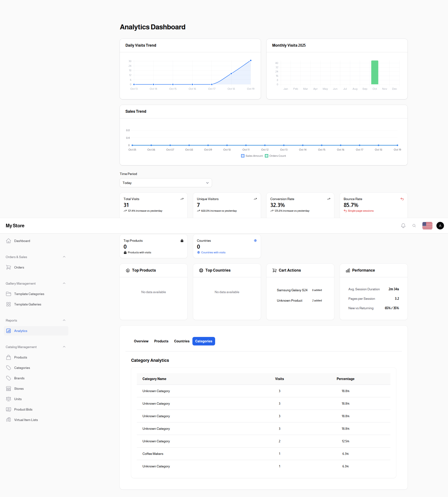448x497 pixels.
Task: Click the Single page sessions link
Action: [x=360, y=210]
